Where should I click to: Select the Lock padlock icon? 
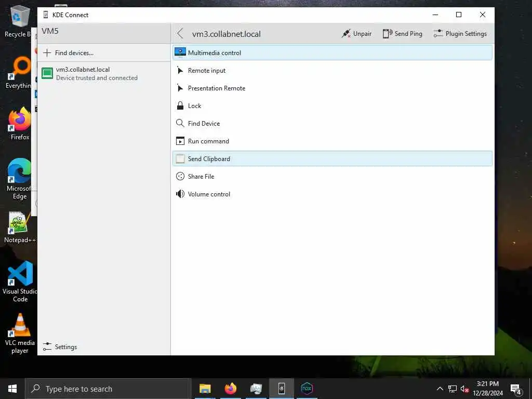pyautogui.click(x=180, y=105)
